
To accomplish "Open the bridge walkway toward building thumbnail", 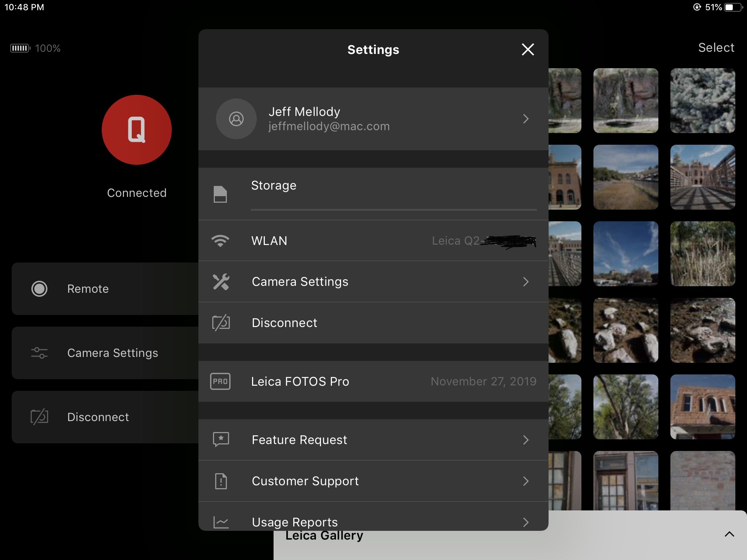I will pyautogui.click(x=703, y=177).
